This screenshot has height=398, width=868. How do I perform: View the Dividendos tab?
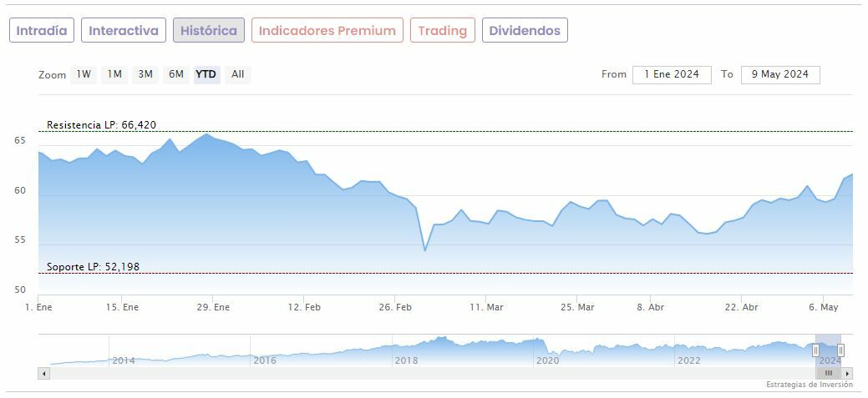coord(525,31)
